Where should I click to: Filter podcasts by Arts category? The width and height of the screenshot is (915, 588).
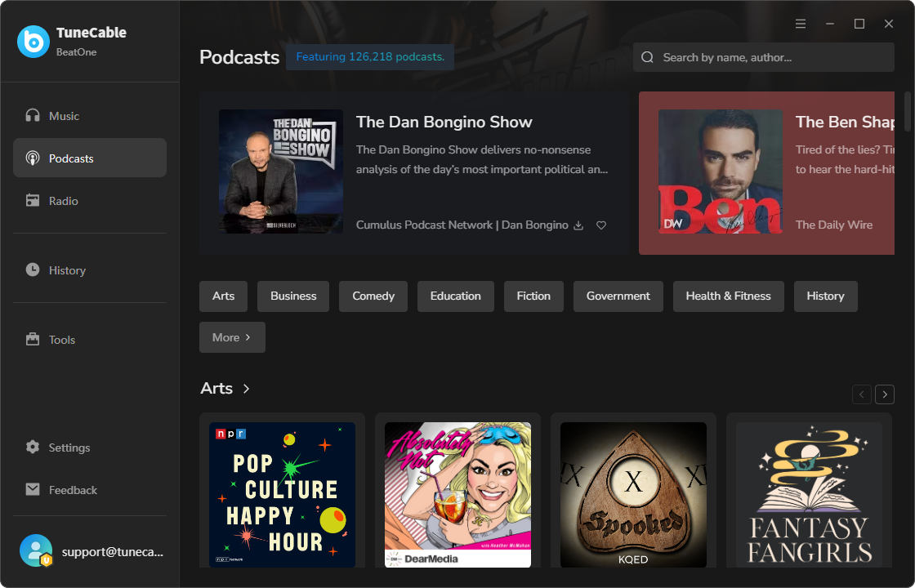(x=224, y=296)
